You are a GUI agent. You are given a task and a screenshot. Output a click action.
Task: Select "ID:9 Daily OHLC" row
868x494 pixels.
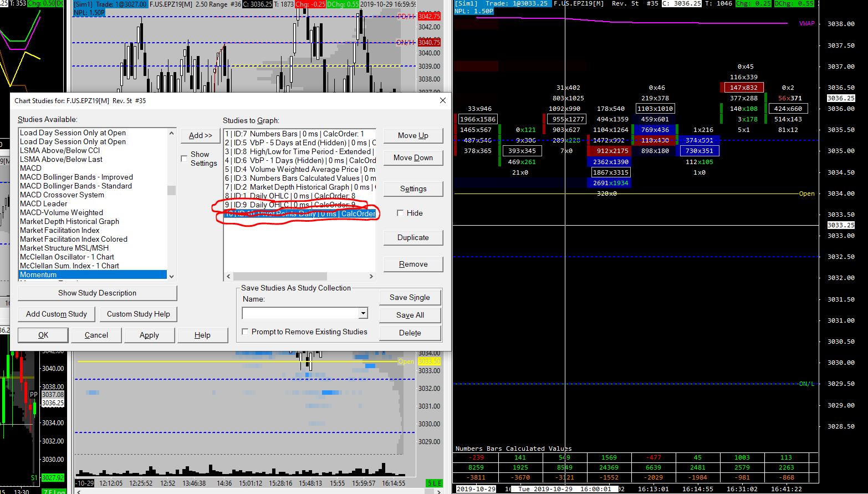(300, 205)
